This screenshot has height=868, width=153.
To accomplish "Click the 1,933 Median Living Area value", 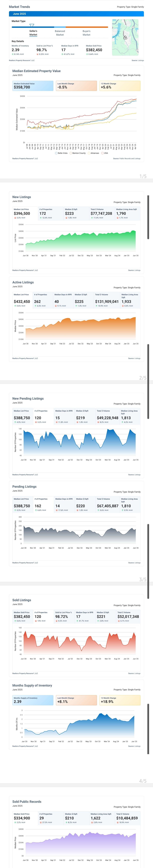I will pyautogui.click(x=126, y=302).
